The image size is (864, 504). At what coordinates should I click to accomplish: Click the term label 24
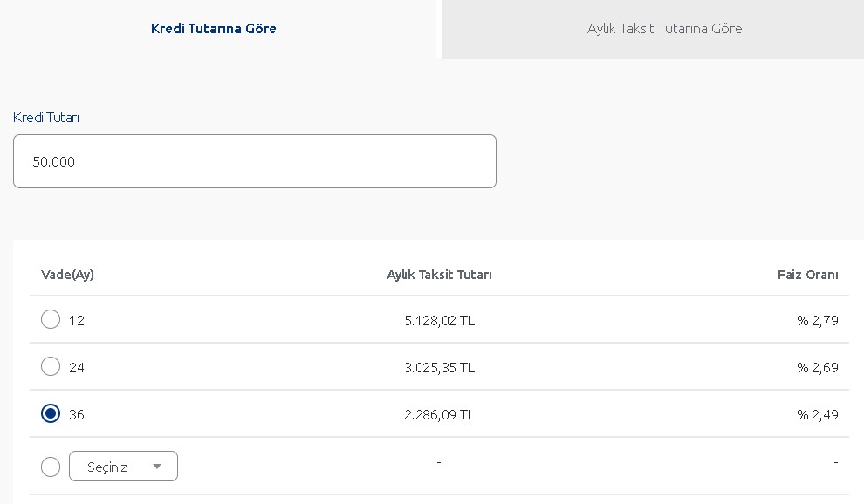(x=77, y=367)
